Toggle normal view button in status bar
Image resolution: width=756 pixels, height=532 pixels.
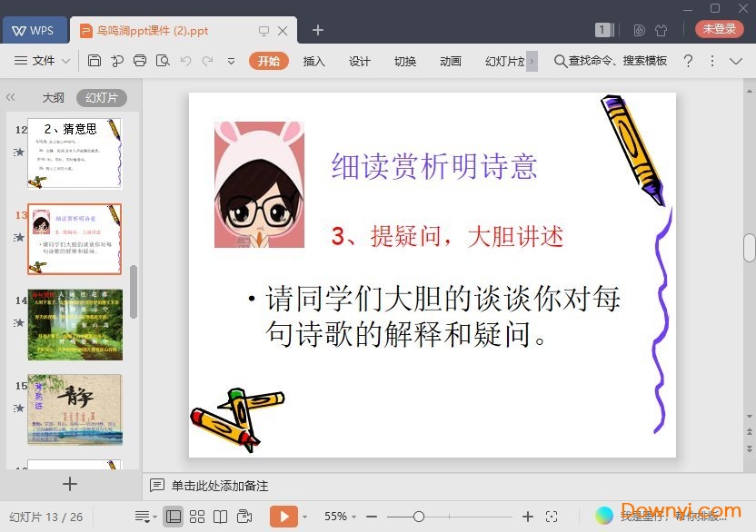(x=173, y=517)
